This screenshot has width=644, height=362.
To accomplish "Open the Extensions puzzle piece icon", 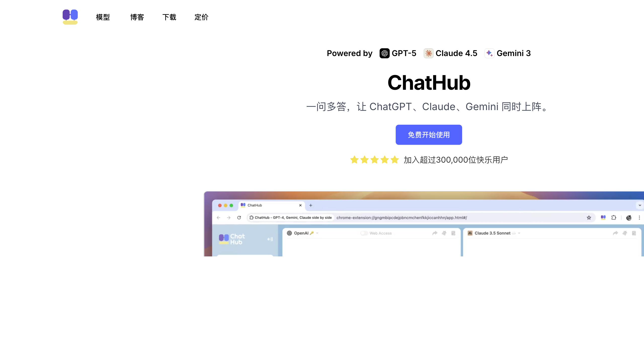I will pyautogui.click(x=614, y=218).
